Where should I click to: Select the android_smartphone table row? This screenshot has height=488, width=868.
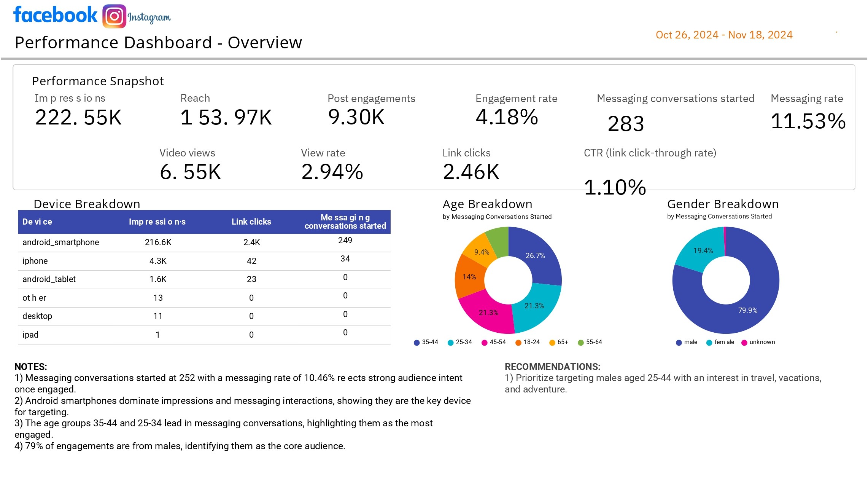click(61, 242)
